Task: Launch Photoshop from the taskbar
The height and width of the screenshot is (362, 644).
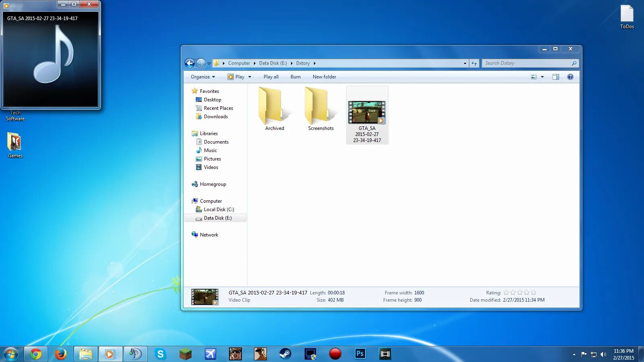Action: coord(360,354)
